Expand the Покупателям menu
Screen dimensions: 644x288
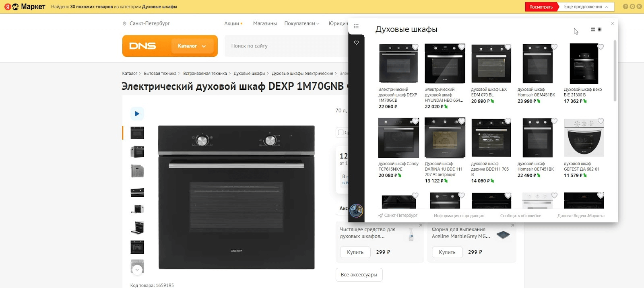click(x=301, y=24)
